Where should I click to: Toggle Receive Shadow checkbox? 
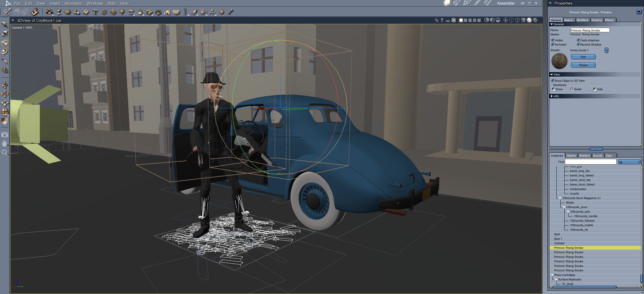tap(578, 44)
